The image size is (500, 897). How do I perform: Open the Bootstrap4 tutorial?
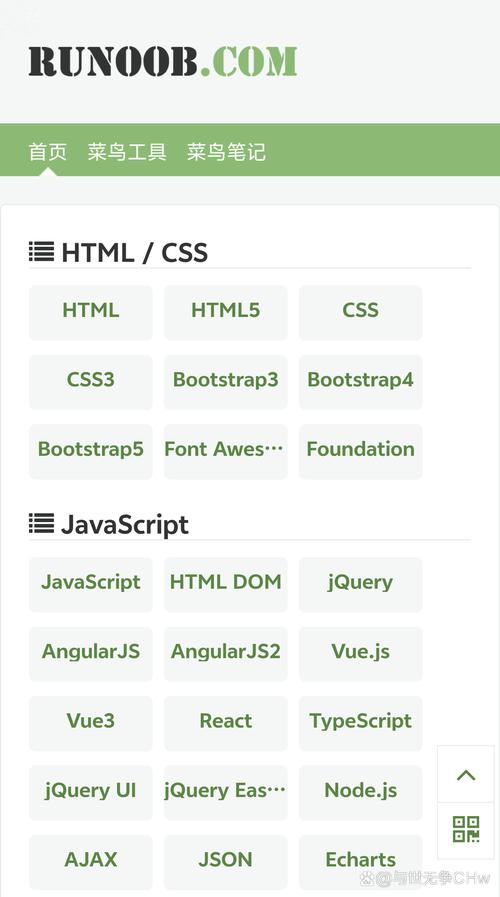[x=360, y=382]
